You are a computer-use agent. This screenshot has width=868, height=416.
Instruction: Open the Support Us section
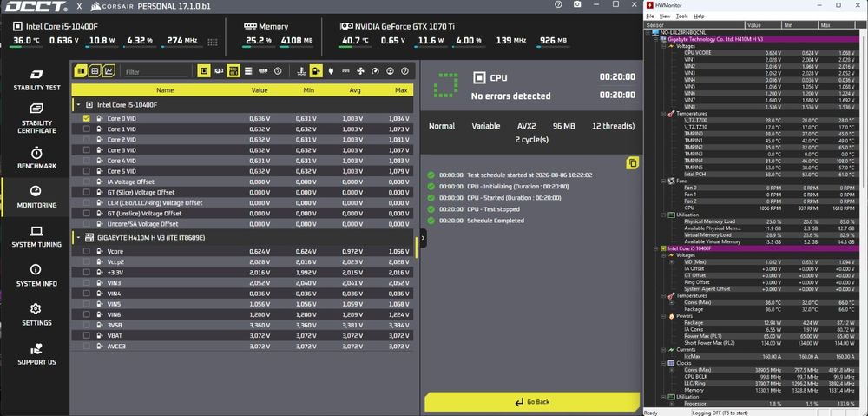pyautogui.click(x=36, y=354)
